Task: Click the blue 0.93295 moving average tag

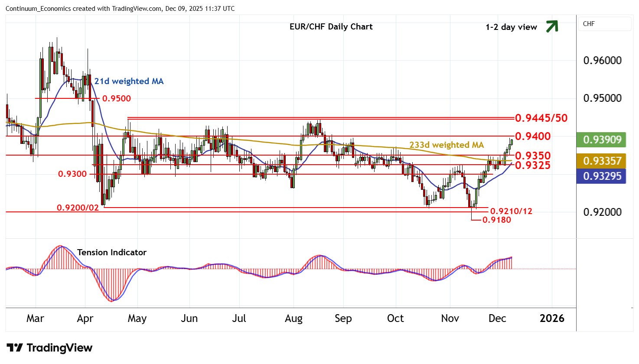Action: click(x=602, y=176)
